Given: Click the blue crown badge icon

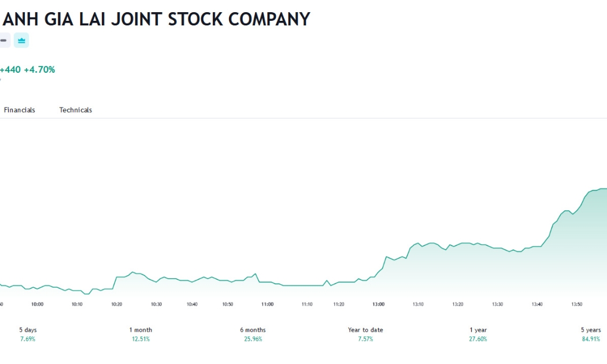Looking at the screenshot, I should pos(21,40).
